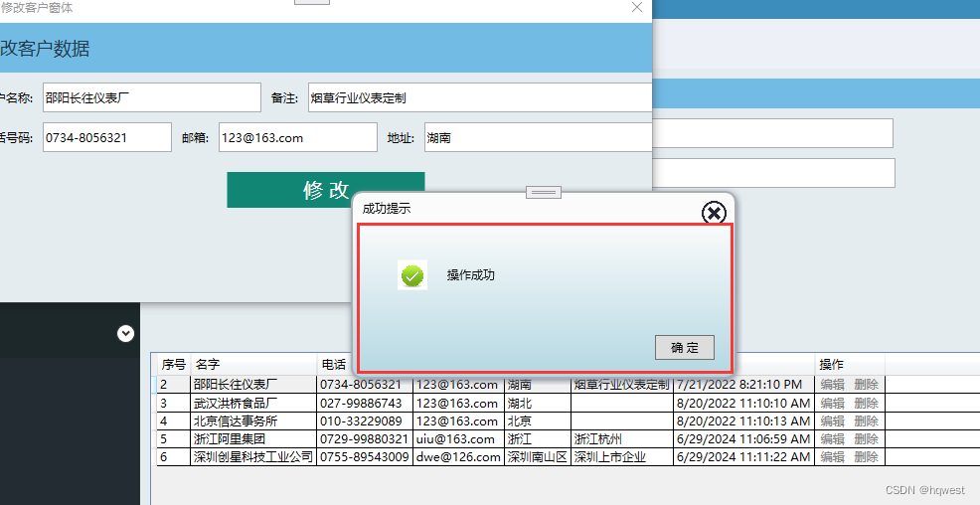Click address cell 深圳南山区
Screen dimensions: 980x505
point(538,457)
